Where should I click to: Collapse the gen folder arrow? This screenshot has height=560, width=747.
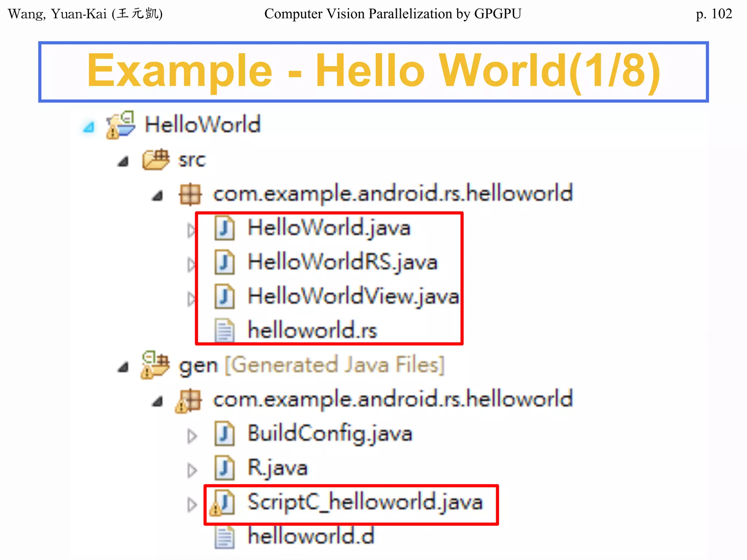click(x=123, y=367)
